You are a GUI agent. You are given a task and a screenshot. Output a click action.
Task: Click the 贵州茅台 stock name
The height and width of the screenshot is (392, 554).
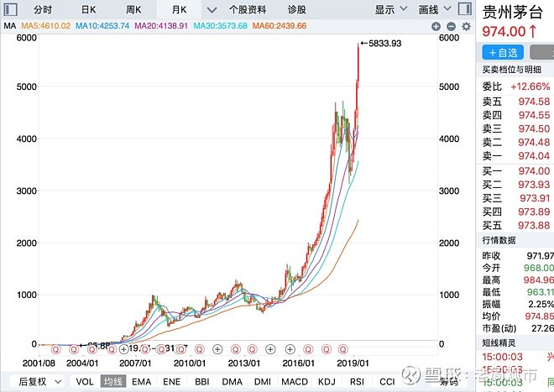[512, 13]
